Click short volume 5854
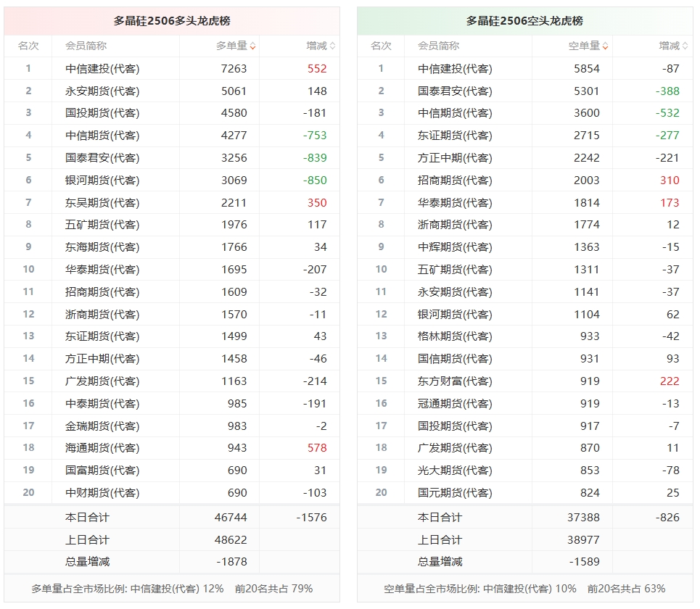Viewport: 700px width, 609px height. point(587,69)
